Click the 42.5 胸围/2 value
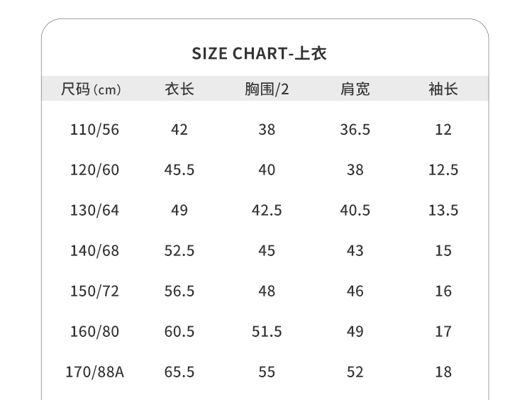The image size is (532, 400). pyautogui.click(x=267, y=211)
